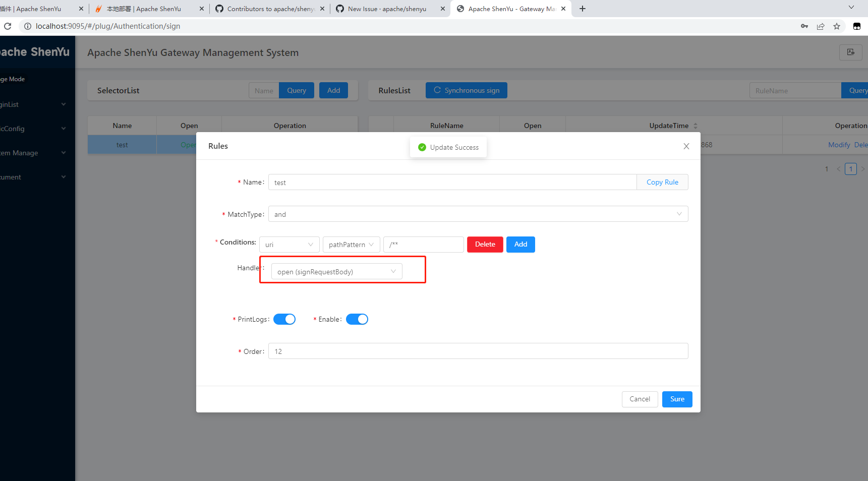Focus the rule Name field
The width and height of the screenshot is (868, 481).
point(452,182)
